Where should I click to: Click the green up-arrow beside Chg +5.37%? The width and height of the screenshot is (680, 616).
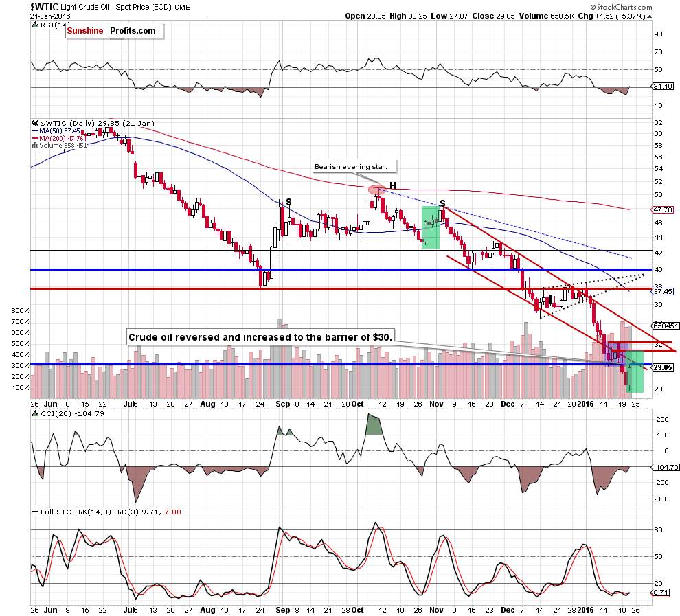(x=650, y=16)
